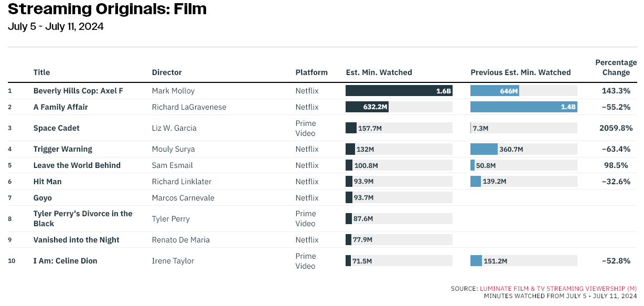Select Tyler Perry's Divorce in the Black title
Screen dimensions: 644x306
coord(83,218)
